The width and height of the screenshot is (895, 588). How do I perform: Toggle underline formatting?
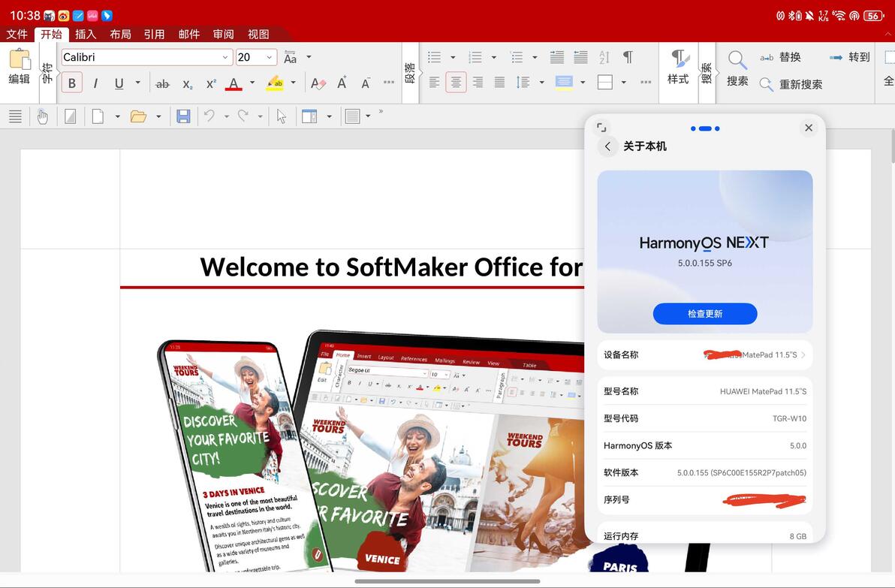pos(119,83)
